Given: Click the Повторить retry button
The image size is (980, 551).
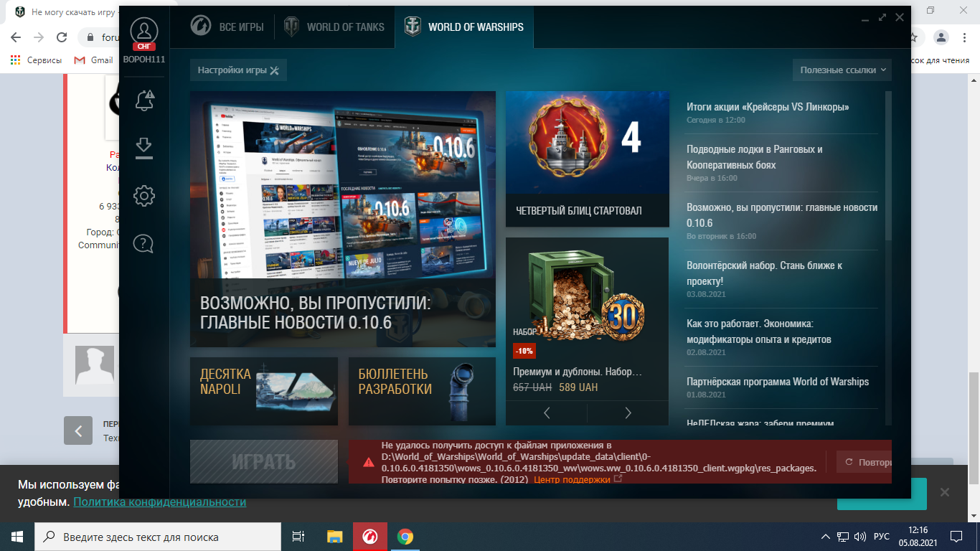Looking at the screenshot, I should point(864,462).
